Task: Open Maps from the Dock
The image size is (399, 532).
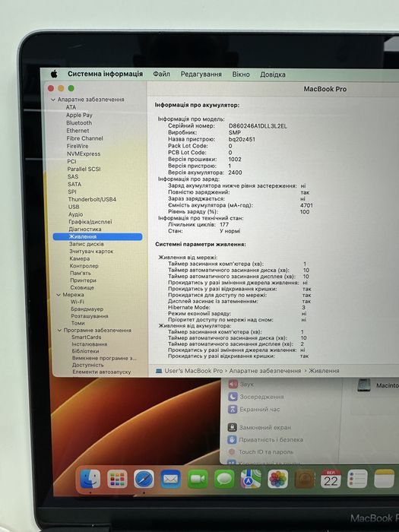Action: point(251,479)
